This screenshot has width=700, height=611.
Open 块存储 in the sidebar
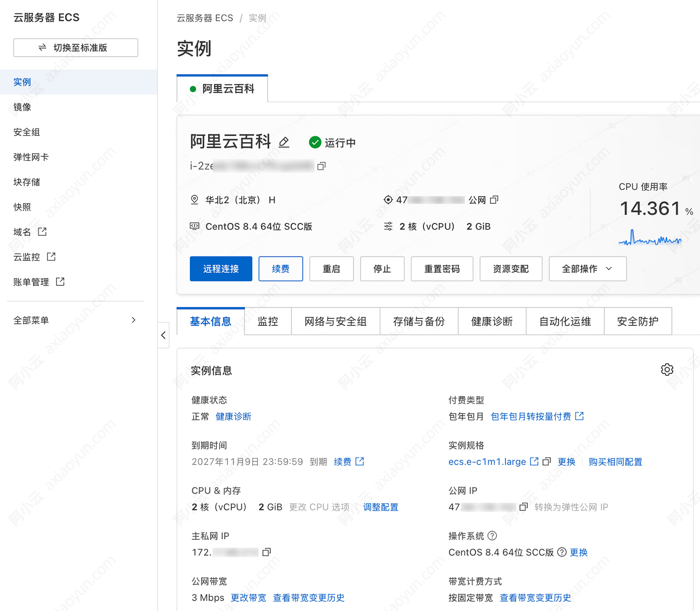point(78,182)
